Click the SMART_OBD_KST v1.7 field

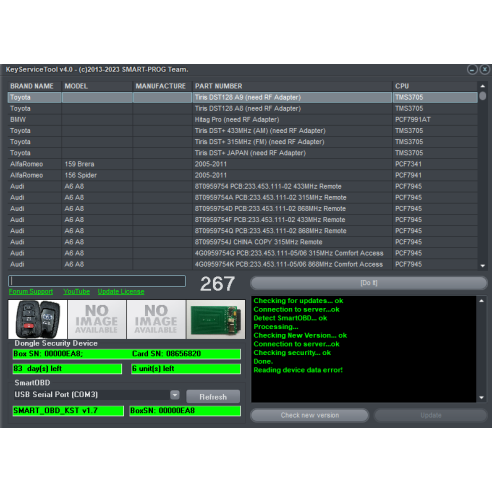68,411
